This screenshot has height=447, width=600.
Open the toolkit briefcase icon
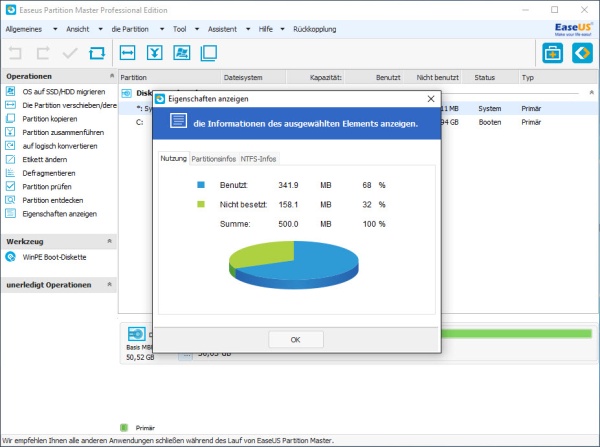(553, 53)
